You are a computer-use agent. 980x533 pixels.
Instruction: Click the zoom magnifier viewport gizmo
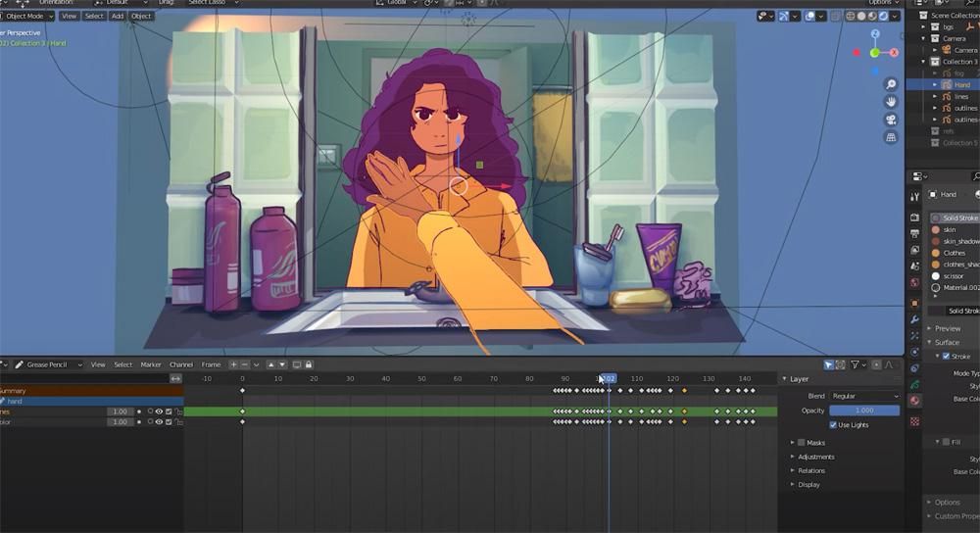tap(891, 84)
